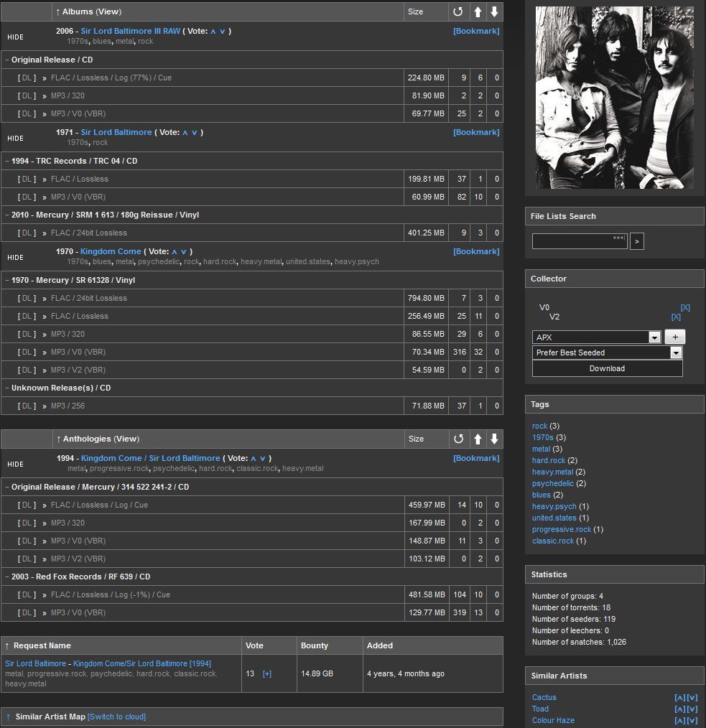Screen dimensions: 706x728
Task: Hide the 2006 Sir Lord Baltimore III RAW group
Action: 15,37
